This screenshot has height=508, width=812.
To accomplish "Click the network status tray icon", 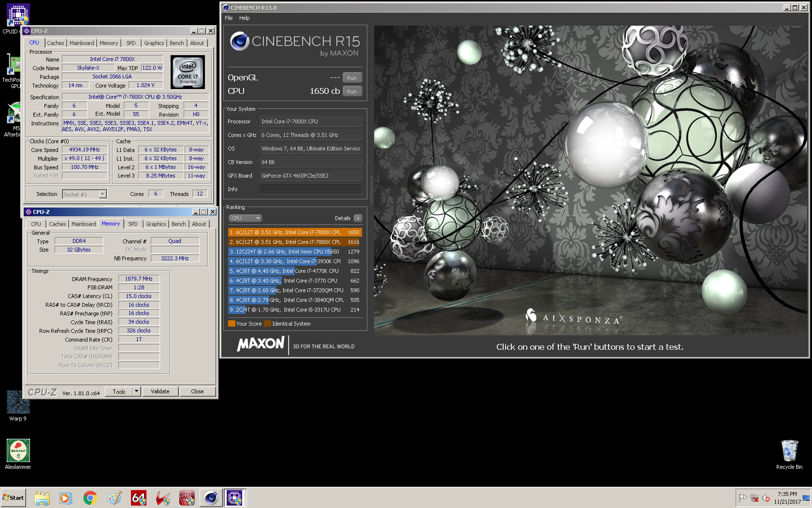I will coord(754,498).
